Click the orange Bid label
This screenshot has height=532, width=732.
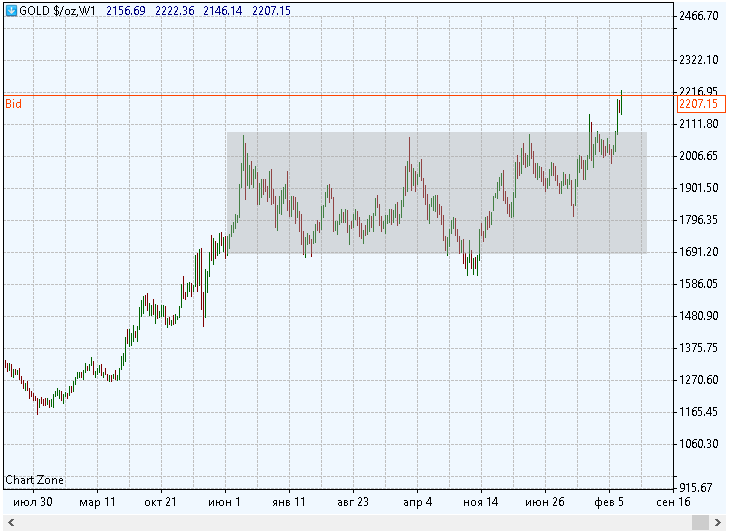[14, 104]
